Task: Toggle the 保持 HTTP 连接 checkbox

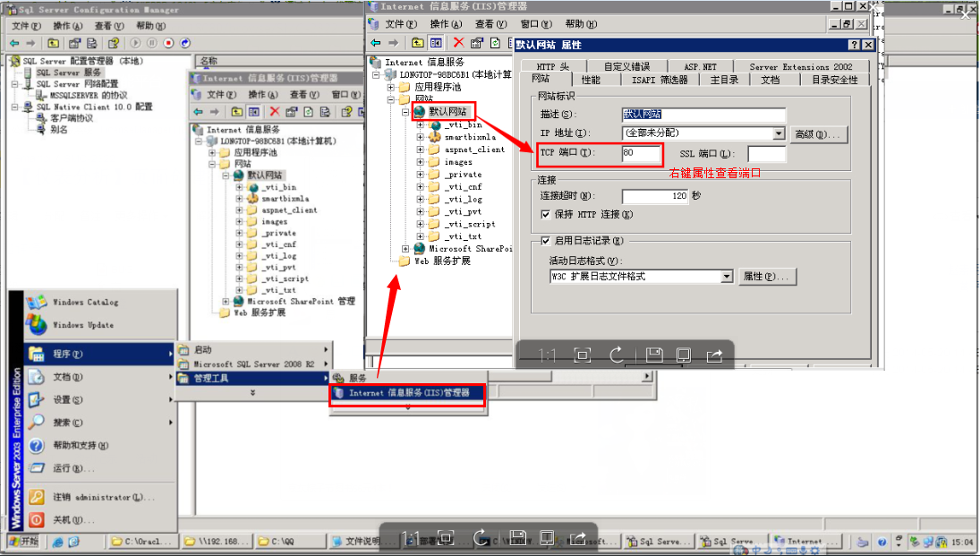Action: [546, 215]
